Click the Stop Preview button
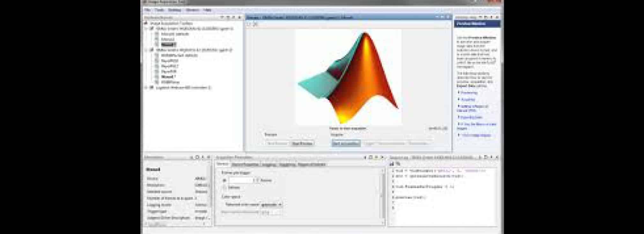The height and width of the screenshot is (234, 644). pyautogui.click(x=278, y=144)
